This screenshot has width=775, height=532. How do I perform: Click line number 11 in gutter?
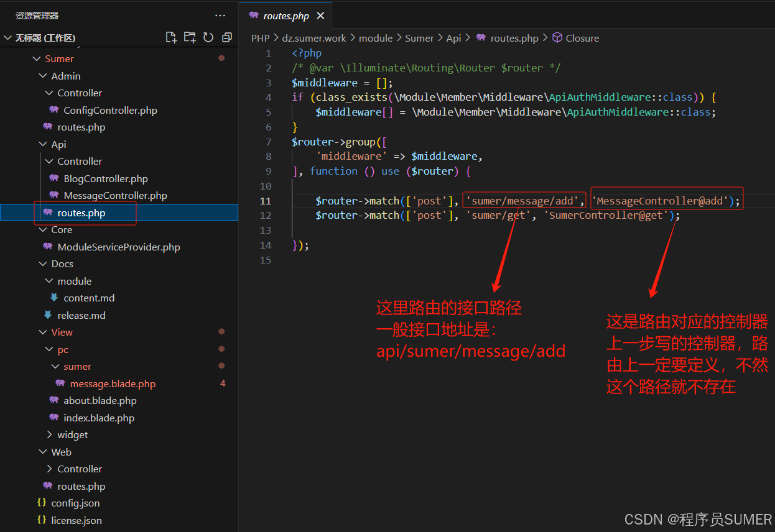click(x=266, y=201)
